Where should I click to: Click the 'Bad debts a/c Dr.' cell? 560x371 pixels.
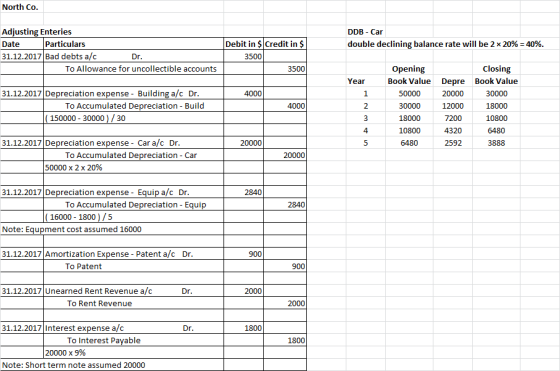134,56
